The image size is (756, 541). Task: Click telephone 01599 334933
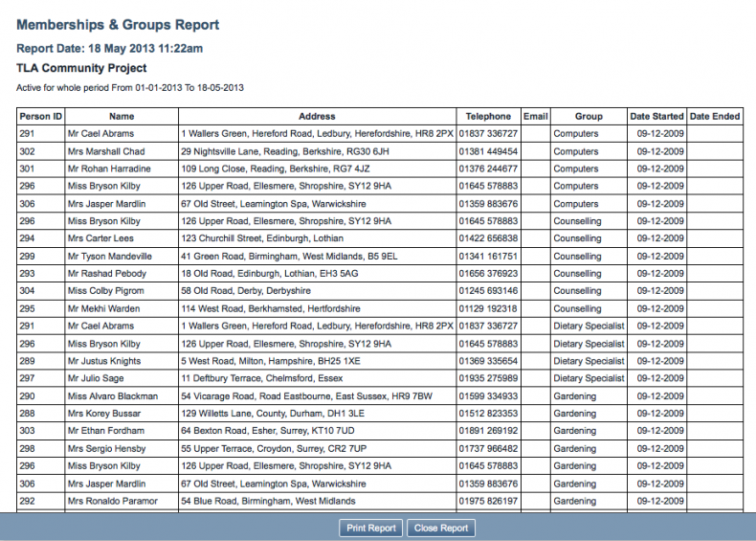[488, 396]
